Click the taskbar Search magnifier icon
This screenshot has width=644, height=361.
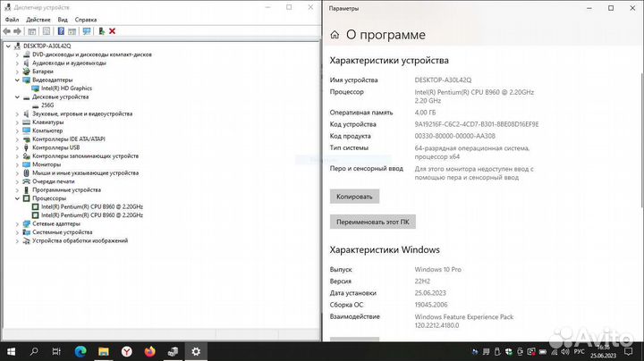click(34, 351)
